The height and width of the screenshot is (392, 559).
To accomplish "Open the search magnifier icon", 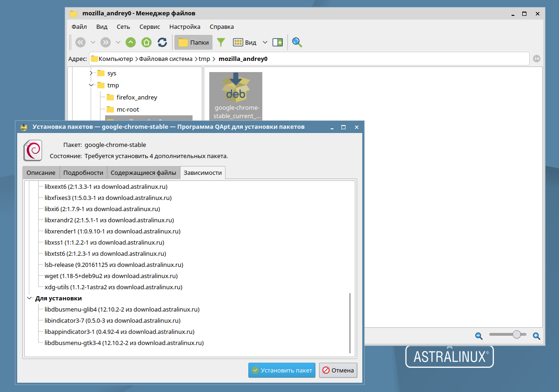I will tap(297, 42).
